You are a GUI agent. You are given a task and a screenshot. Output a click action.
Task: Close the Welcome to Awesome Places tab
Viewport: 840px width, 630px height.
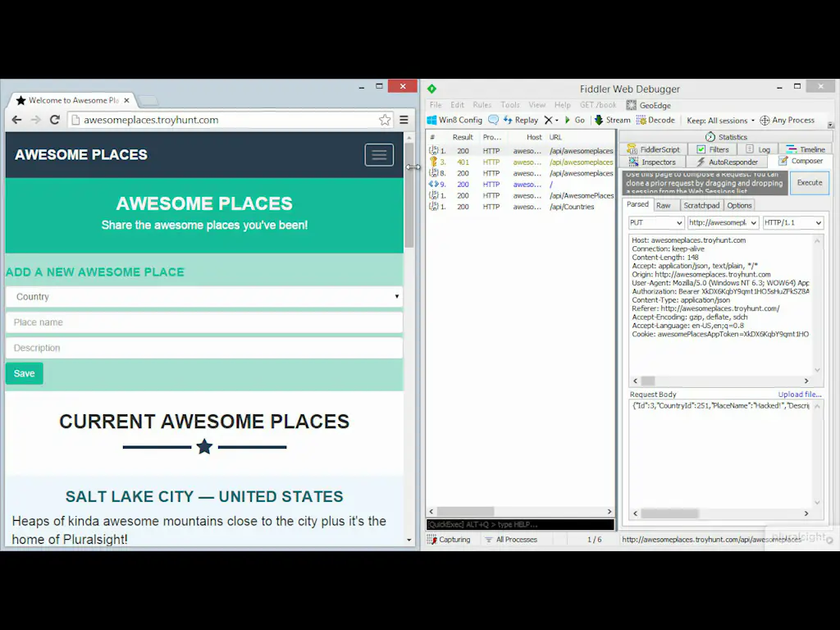click(x=126, y=100)
